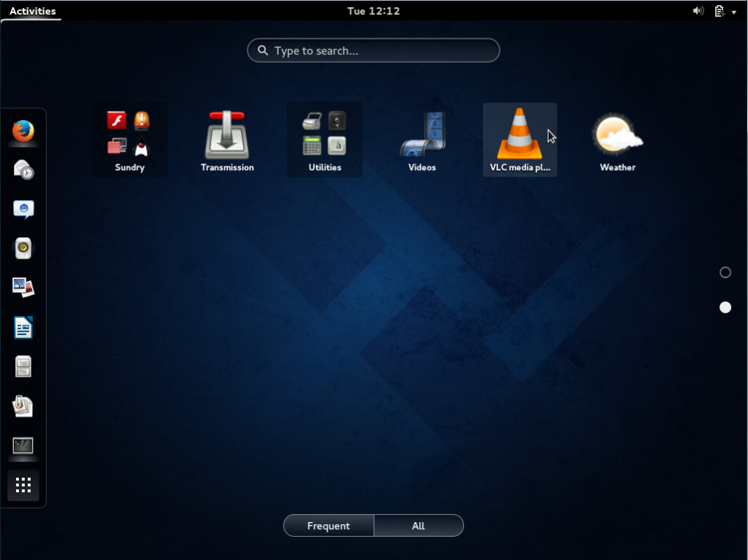Open Shotwell photo manager from the dock
The height and width of the screenshot is (560, 748).
(23, 286)
